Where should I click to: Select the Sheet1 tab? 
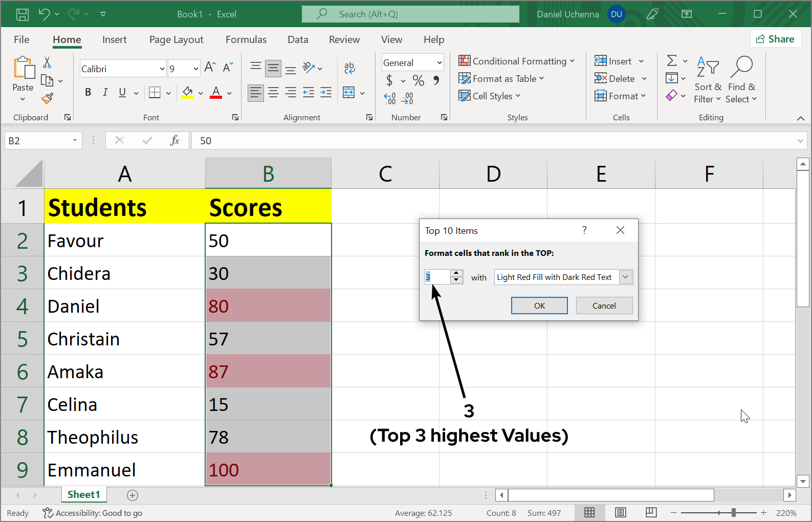84,494
